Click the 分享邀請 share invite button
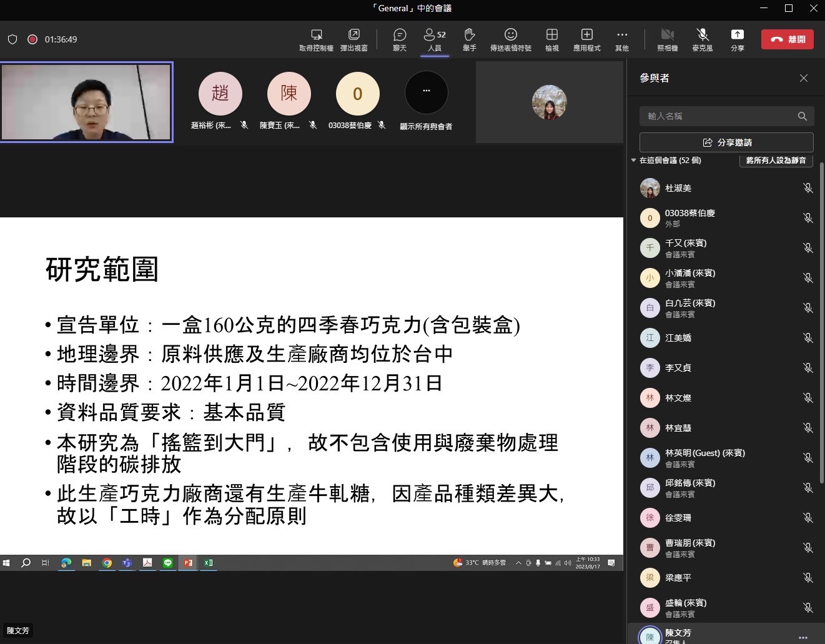 coord(726,142)
